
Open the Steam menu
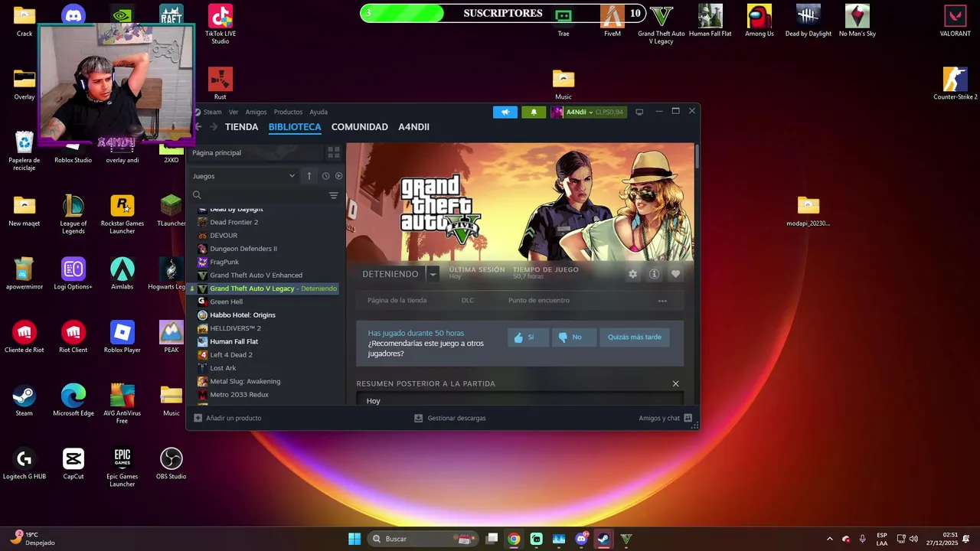point(212,112)
